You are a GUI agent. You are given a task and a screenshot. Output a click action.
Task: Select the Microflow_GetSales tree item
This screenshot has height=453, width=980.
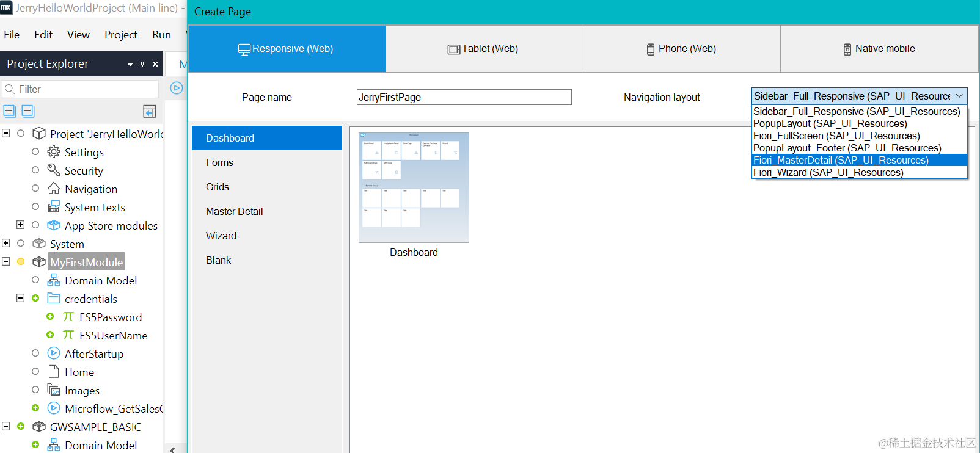click(x=114, y=408)
